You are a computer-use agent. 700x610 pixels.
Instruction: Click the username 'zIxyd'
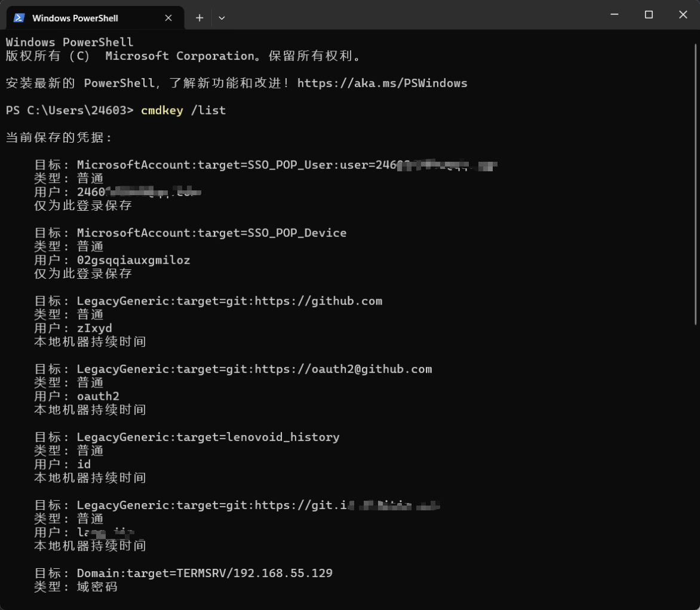click(94, 328)
